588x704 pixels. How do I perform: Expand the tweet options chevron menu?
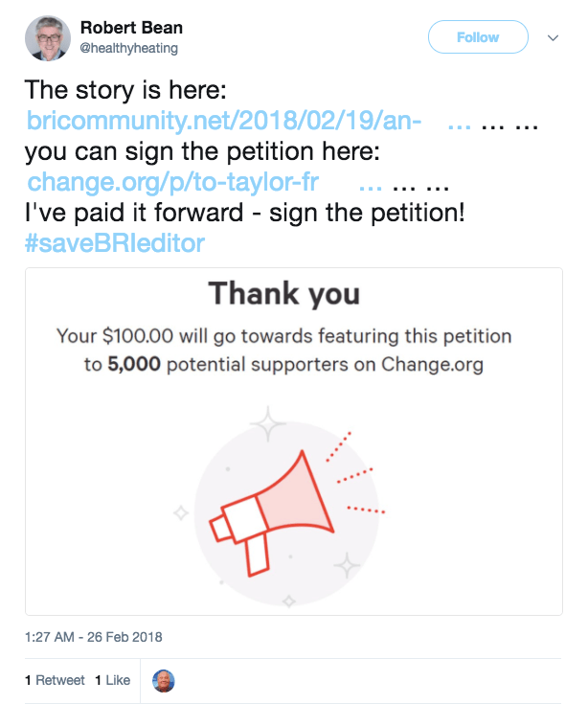(553, 37)
